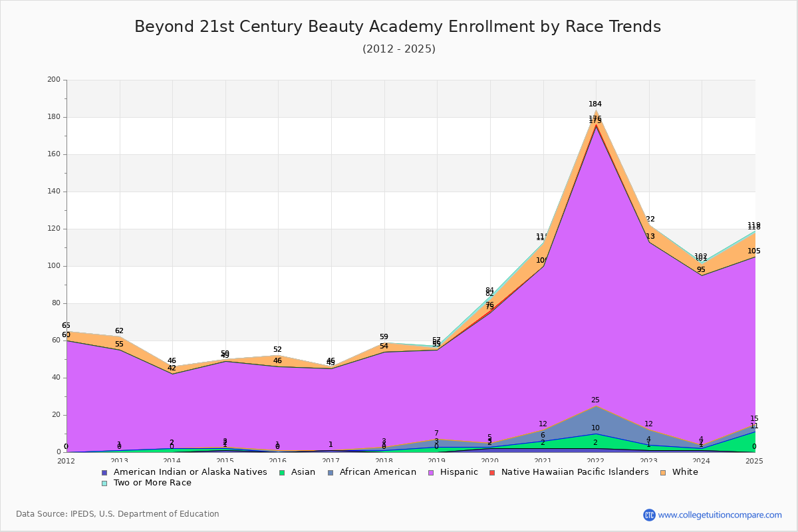Click the 59 data label at 2018
This screenshot has height=532, width=798.
[384, 336]
